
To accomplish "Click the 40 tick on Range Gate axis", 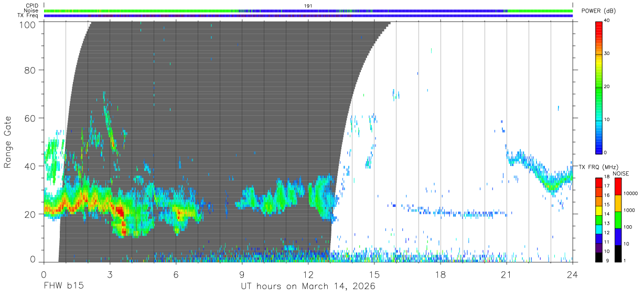I will [29, 166].
